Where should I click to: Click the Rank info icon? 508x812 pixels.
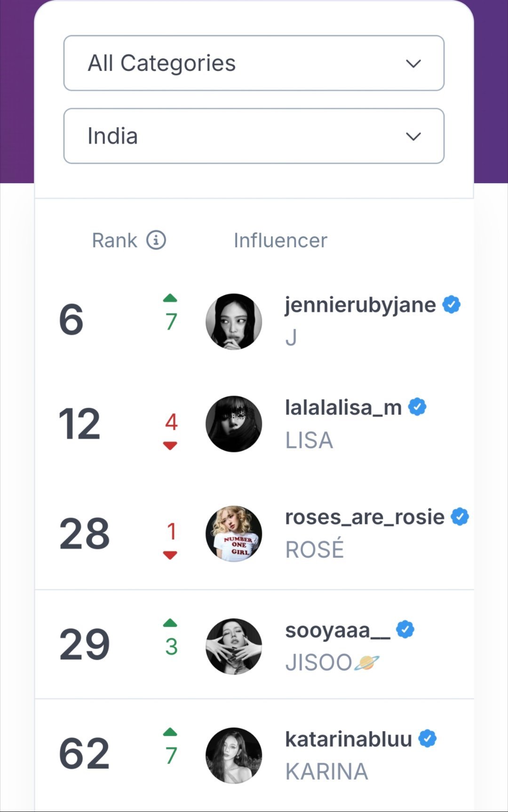[x=156, y=240]
